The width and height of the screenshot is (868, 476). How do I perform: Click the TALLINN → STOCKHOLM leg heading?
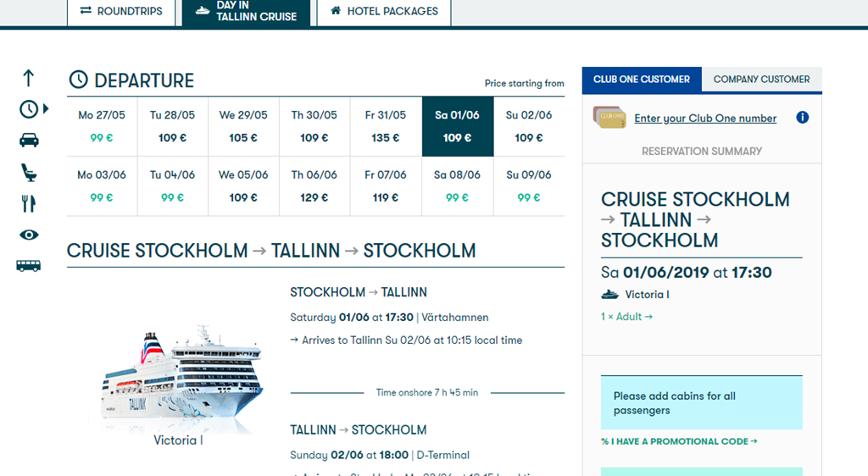(359, 429)
